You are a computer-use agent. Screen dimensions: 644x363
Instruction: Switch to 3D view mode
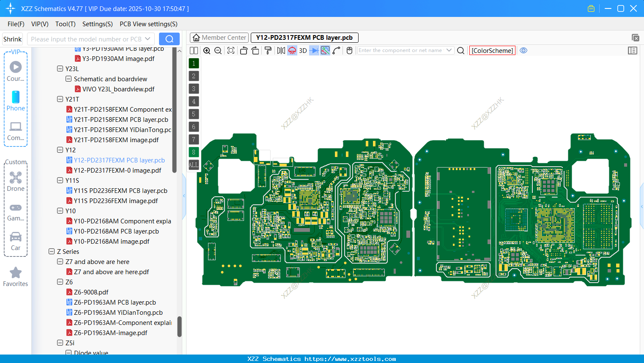pyautogui.click(x=302, y=50)
